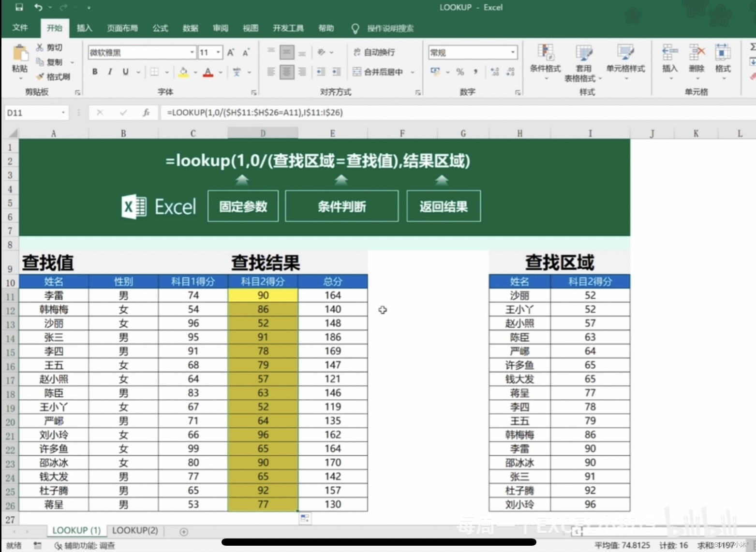Image resolution: width=756 pixels, height=552 pixels.
Task: Expand the fill color dropdown arrow
Action: pos(195,72)
